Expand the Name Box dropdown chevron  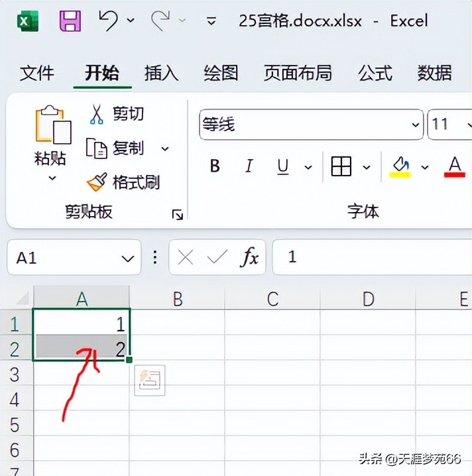click(128, 259)
